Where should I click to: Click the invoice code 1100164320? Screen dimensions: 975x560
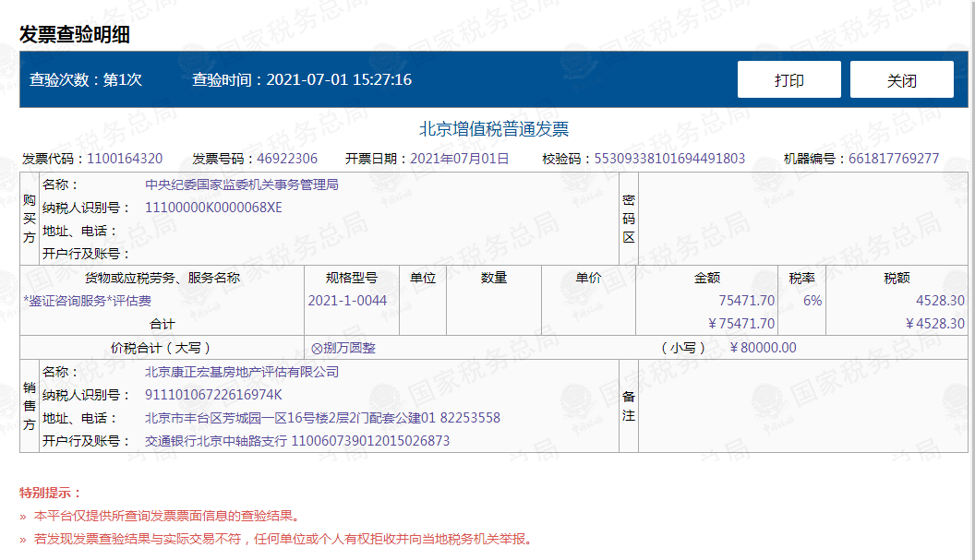[125, 159]
